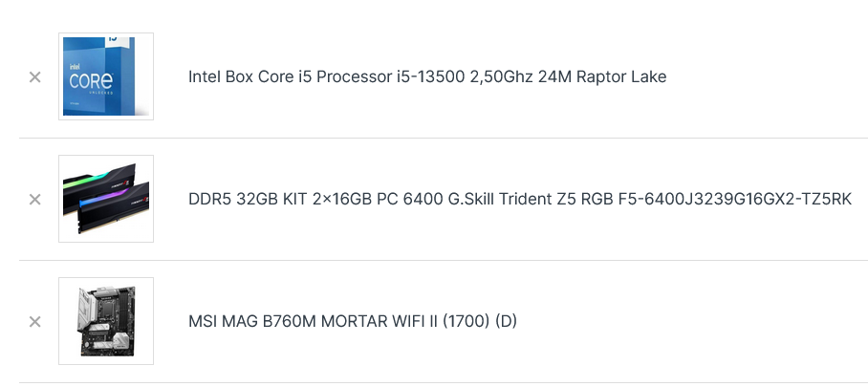The image size is (868, 387).
Task: Select the i5-13500 2,50Ghz product title
Action: 427,77
